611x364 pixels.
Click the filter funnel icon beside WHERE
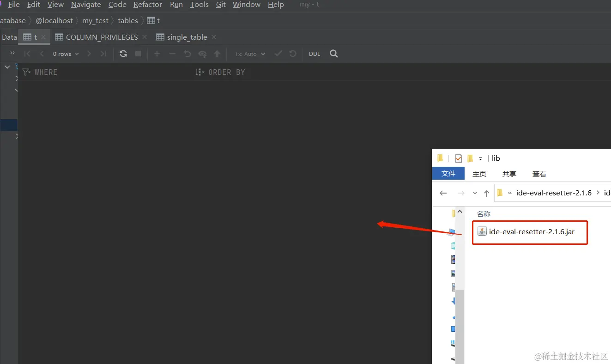click(x=26, y=72)
